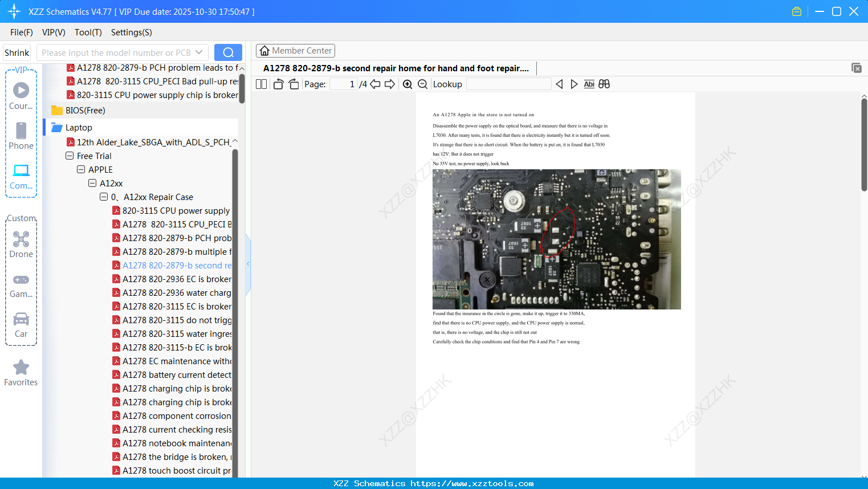The height and width of the screenshot is (489, 868).
Task: Visit the www.xzztools.com link
Action: point(472,484)
